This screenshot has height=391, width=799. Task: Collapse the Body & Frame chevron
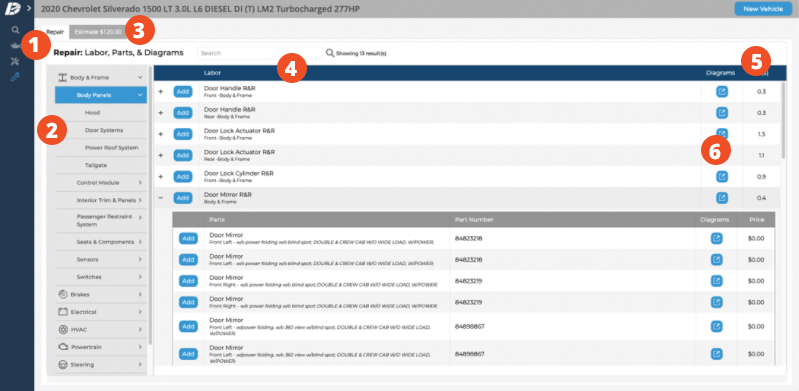point(140,77)
